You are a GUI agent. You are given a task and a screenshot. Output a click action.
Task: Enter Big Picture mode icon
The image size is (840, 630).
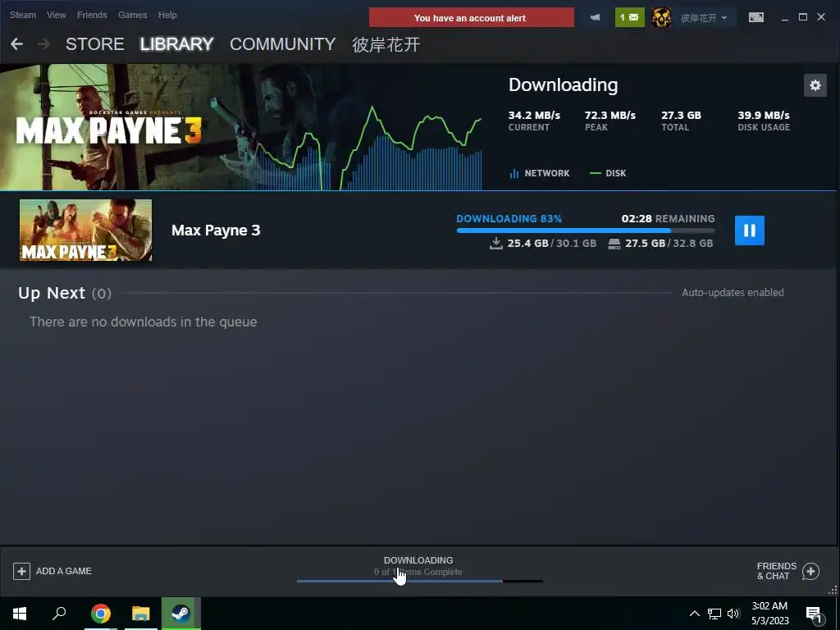click(756, 18)
